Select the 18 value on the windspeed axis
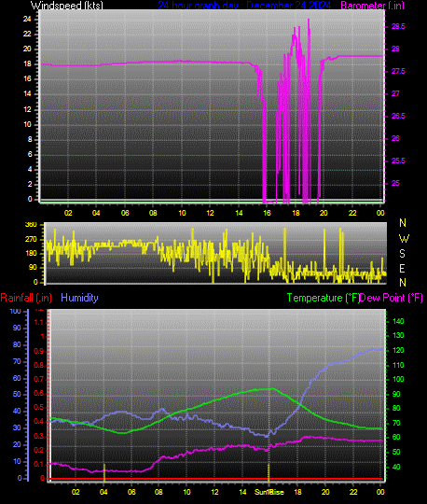The height and width of the screenshot is (504, 427). (x=27, y=63)
